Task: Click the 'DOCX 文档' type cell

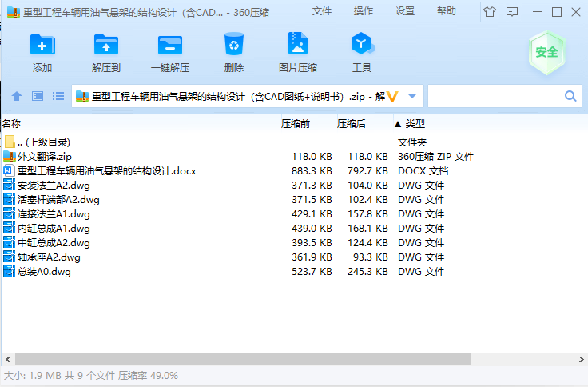Action: [423, 171]
